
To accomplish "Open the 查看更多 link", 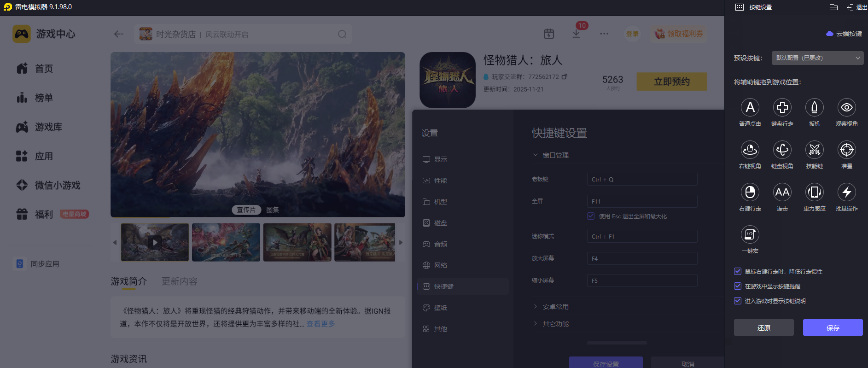I will [321, 324].
